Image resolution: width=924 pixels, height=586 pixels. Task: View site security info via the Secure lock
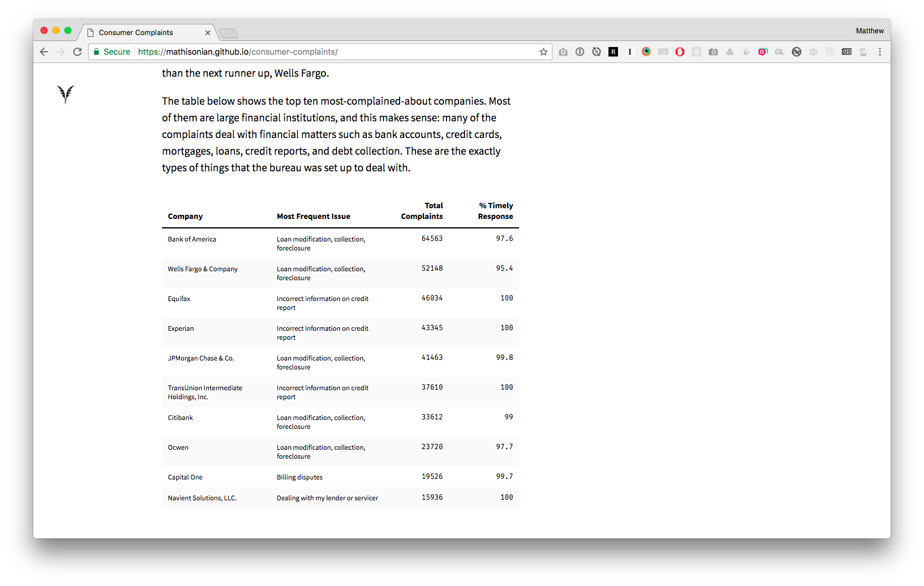[112, 52]
